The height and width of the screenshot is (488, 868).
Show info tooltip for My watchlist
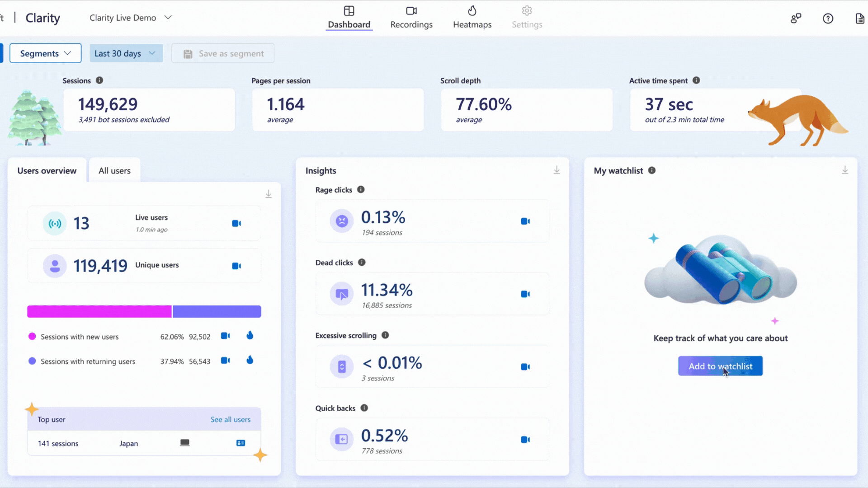point(652,170)
